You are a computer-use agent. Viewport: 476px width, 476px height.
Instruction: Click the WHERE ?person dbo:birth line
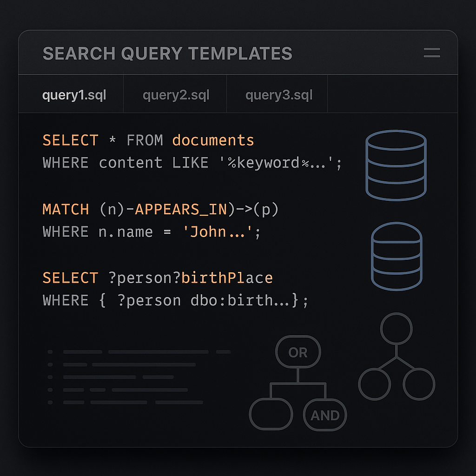pos(175,301)
